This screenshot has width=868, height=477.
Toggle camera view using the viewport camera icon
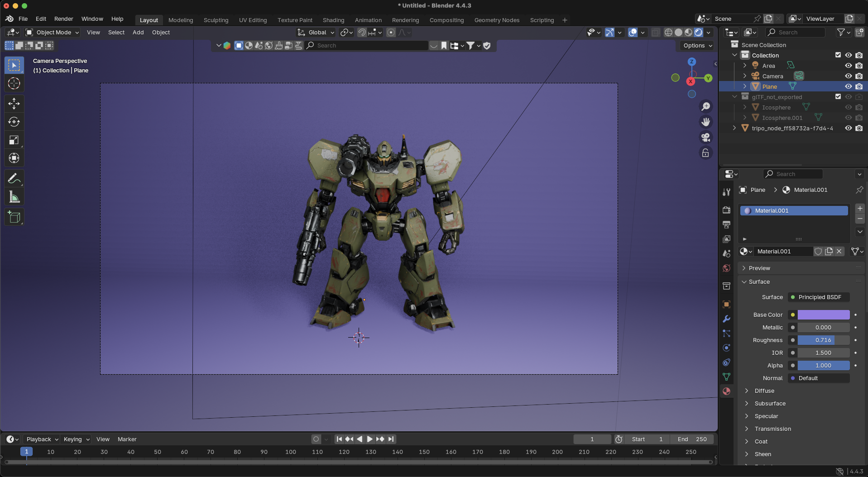[705, 137]
